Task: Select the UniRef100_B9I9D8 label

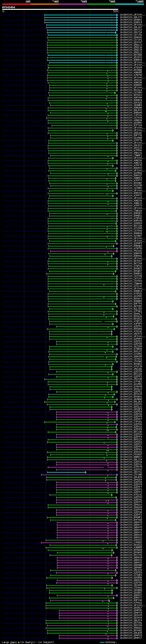Action: [131, 55]
